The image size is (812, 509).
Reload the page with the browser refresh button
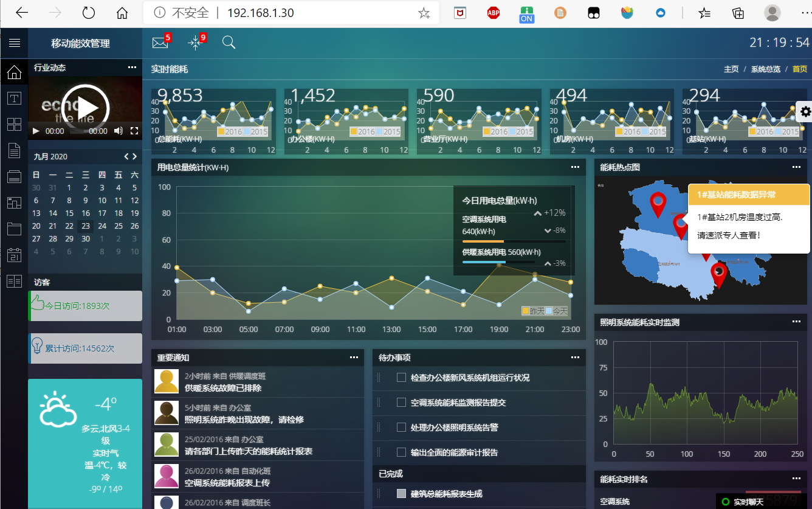tap(89, 13)
